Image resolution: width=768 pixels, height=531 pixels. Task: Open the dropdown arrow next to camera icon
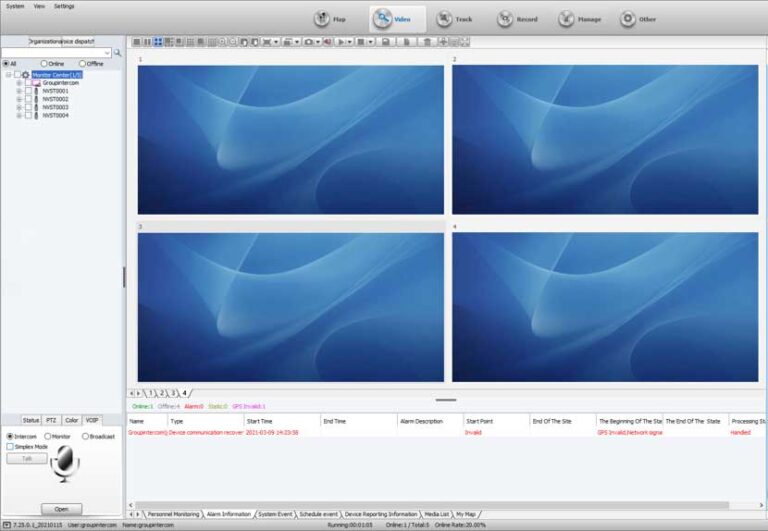coord(317,42)
